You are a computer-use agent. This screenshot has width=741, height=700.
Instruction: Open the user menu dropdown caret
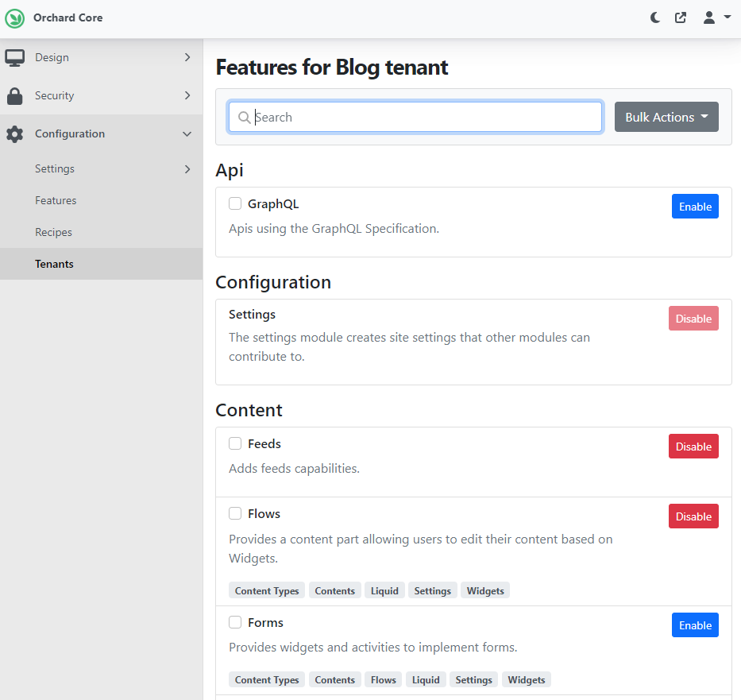[727, 17]
